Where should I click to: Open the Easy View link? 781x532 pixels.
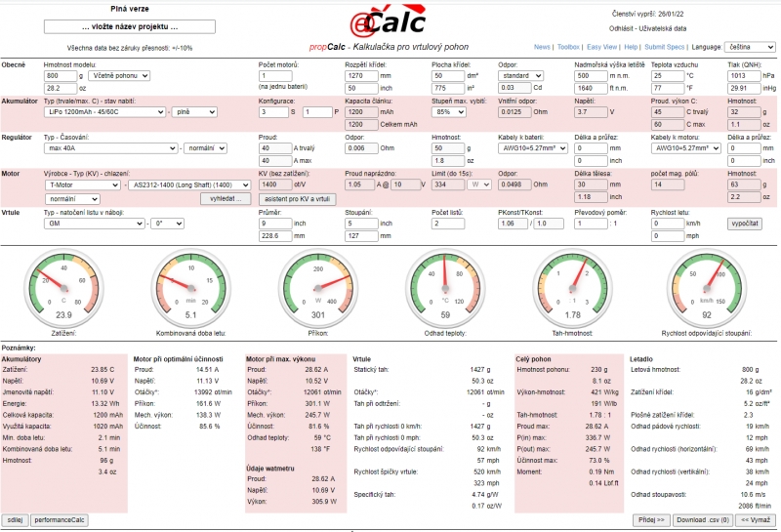601,47
